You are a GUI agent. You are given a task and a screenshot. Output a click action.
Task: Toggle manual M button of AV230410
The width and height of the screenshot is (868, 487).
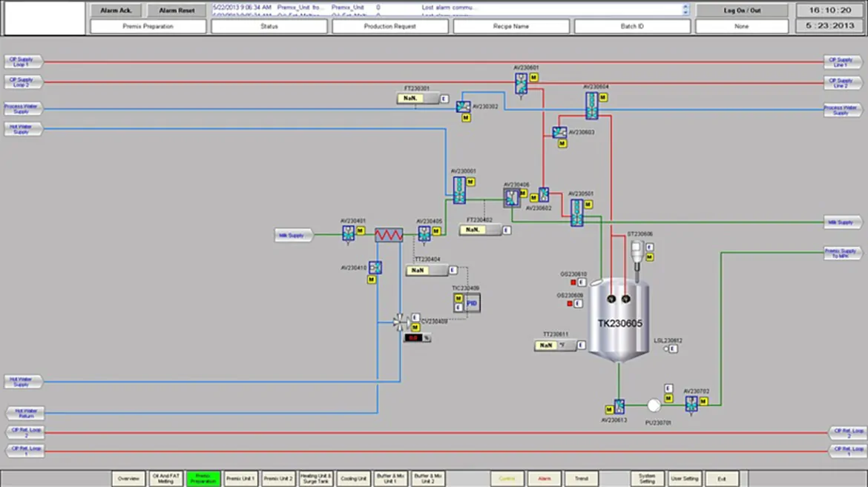coord(372,279)
